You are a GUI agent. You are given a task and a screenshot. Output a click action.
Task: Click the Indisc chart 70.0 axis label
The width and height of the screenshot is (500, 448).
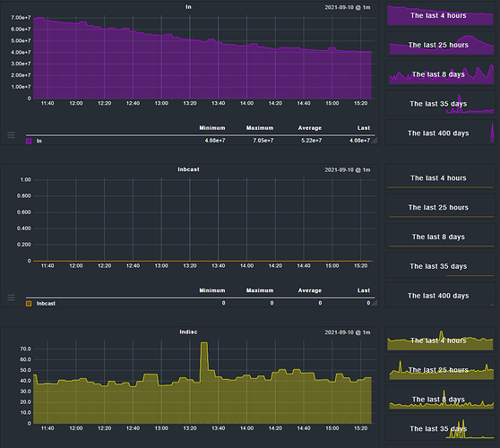[25, 349]
